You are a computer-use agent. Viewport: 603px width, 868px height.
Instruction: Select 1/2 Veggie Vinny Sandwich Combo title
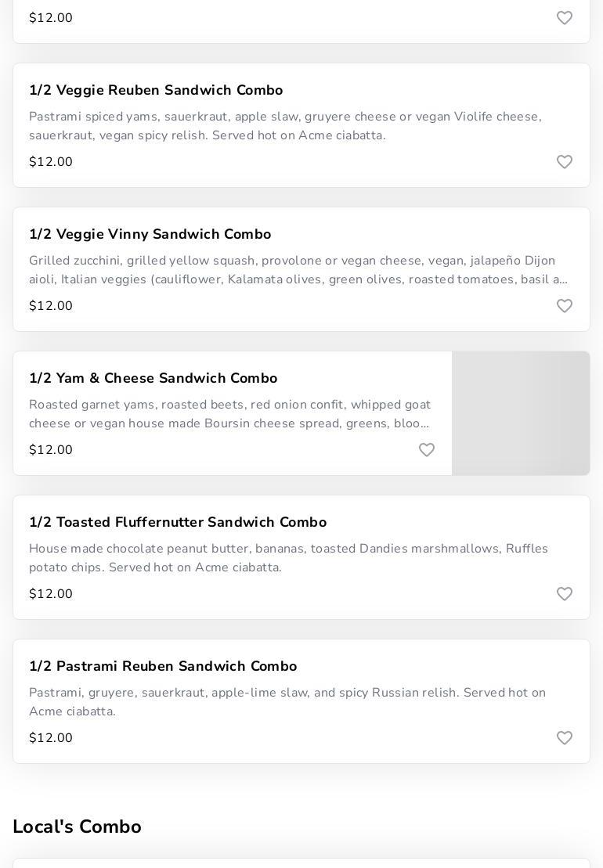click(150, 235)
